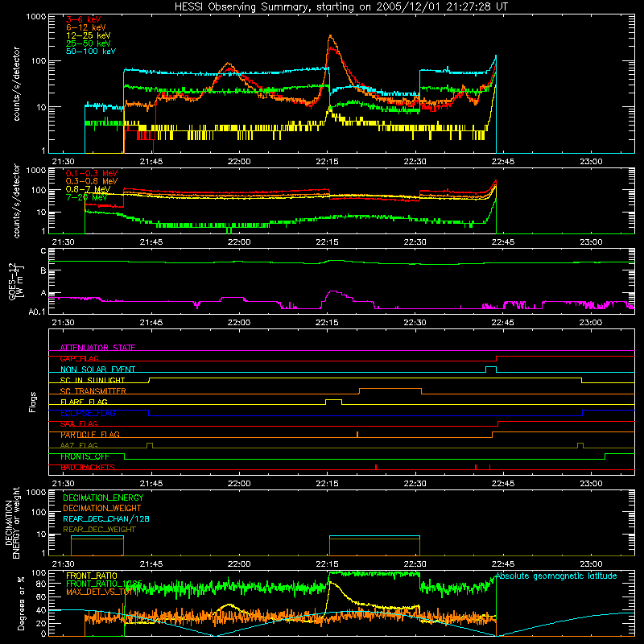Select the SC_IN_SUNLIGHT flag label
The height and width of the screenshot is (644, 644).
[93, 380]
